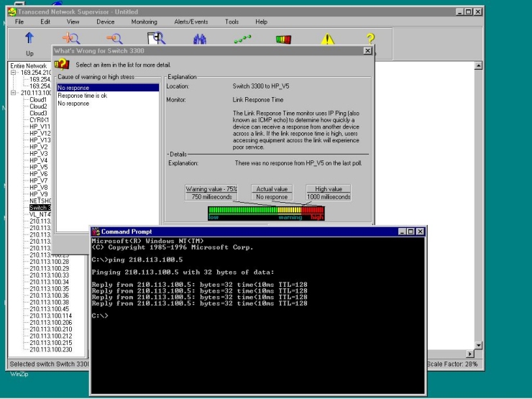Screen dimensions: 532x399
Task: Click the Zoom Out magnifier toolbar icon
Action: (x=115, y=38)
